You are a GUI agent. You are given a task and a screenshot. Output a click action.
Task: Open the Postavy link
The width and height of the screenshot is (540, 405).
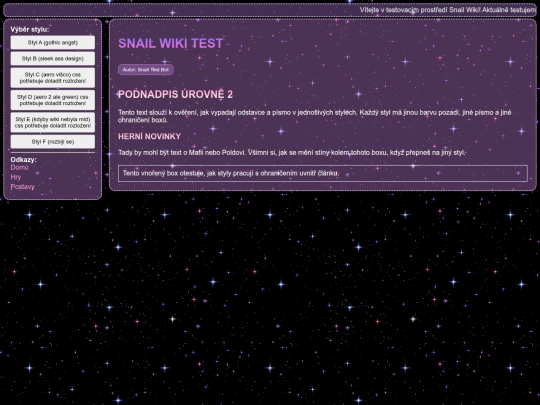[22, 187]
